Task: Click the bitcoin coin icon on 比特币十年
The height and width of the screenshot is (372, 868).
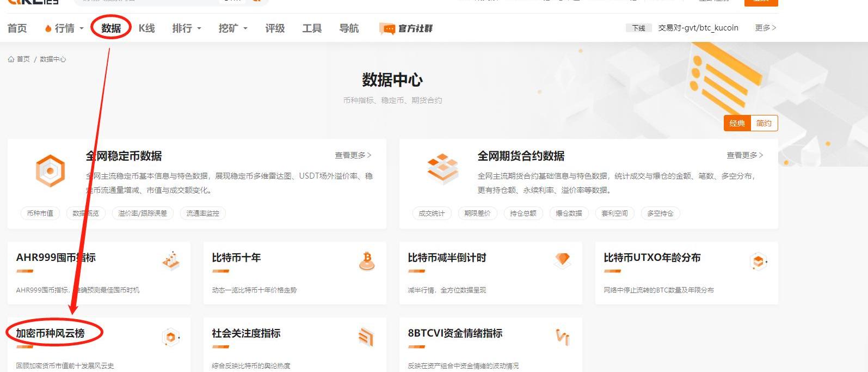Action: (367, 261)
